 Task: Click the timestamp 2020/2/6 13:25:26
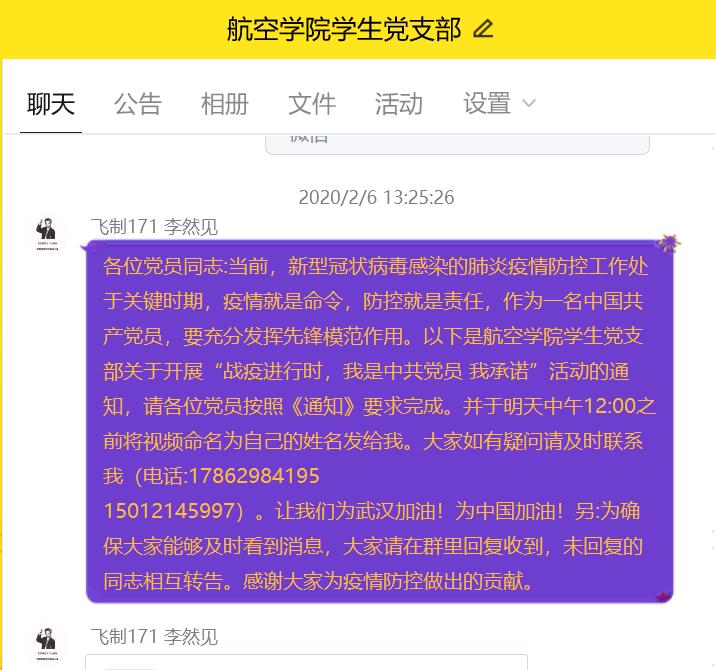tap(376, 197)
